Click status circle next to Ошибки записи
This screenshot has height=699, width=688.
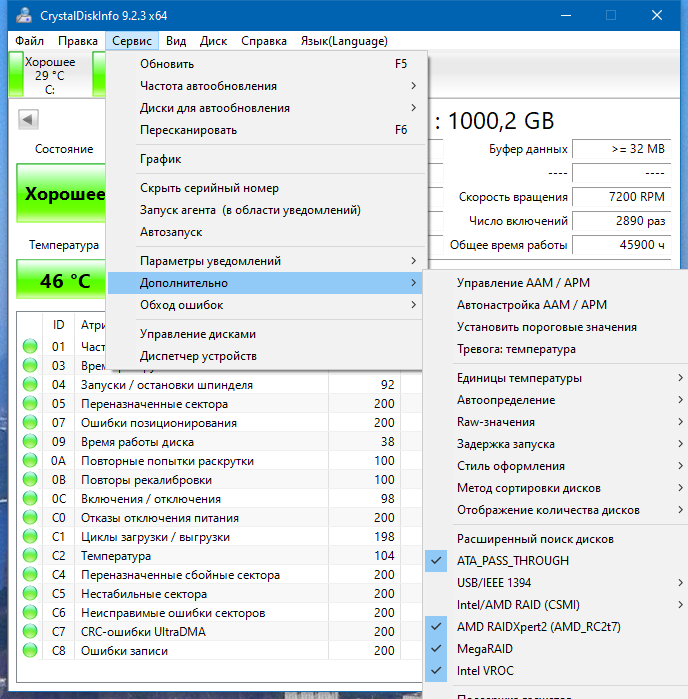[x=30, y=650]
